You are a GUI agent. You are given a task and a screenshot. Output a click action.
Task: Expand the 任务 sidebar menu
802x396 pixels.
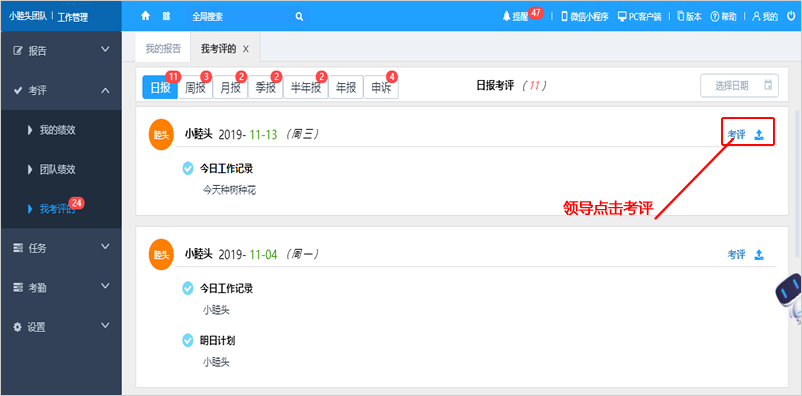tap(61, 248)
